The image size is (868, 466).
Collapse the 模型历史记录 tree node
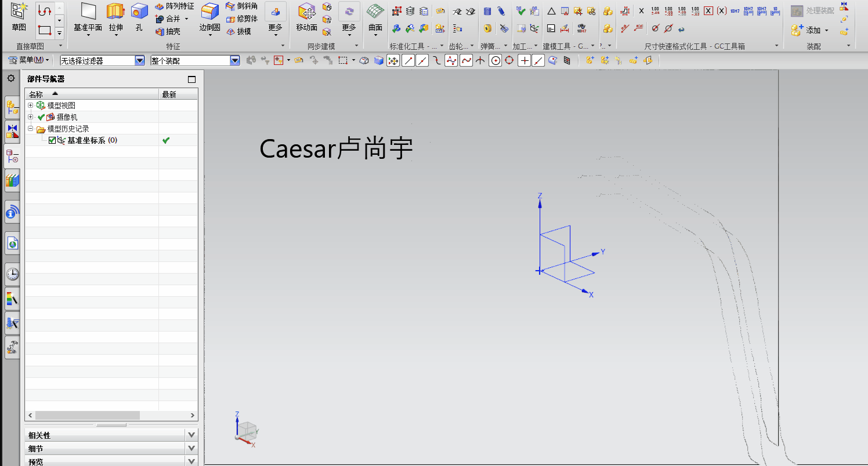pyautogui.click(x=31, y=129)
